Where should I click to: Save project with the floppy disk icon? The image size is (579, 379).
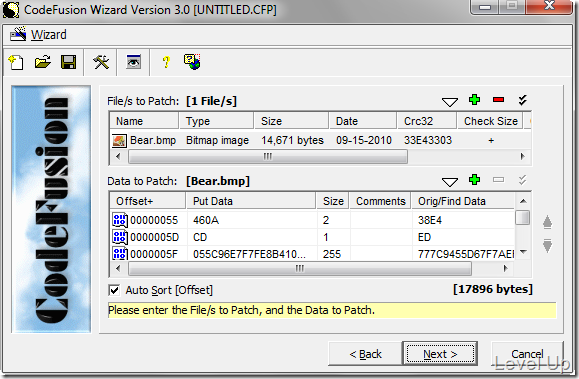(x=69, y=62)
